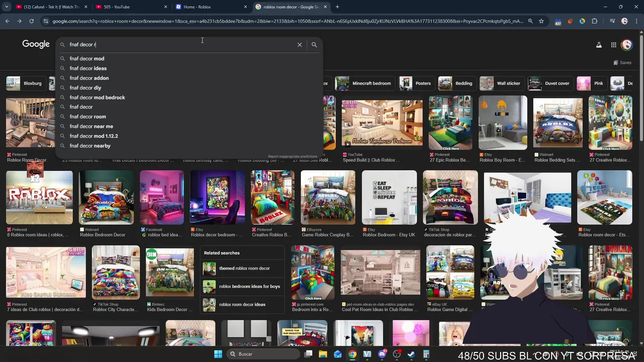Switch to the 505 - YouTube tab

pyautogui.click(x=131, y=7)
